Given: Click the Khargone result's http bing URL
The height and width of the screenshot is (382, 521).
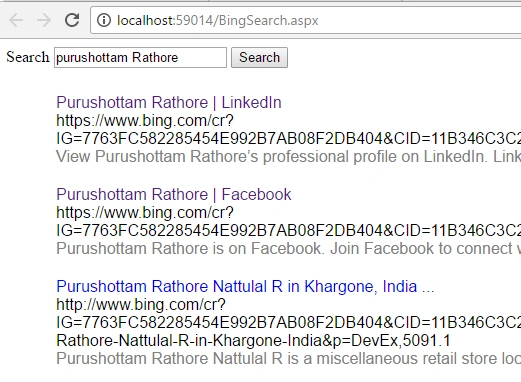Looking at the screenshot, I should coord(141,305).
